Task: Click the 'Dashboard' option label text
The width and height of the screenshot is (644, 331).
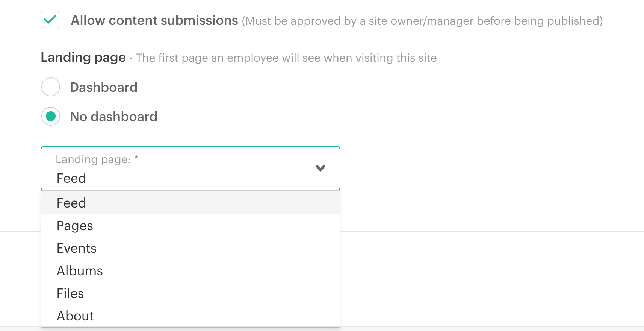Action: 104,87
